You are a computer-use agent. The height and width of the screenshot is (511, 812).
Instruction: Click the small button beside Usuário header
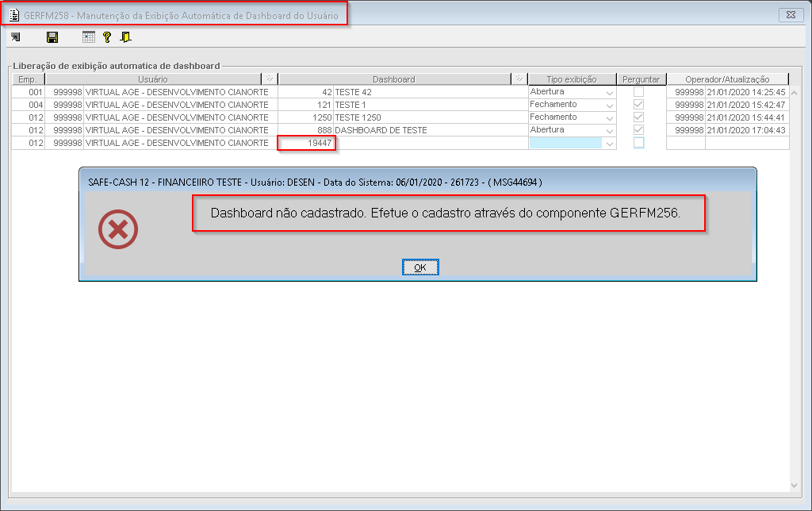pos(270,79)
